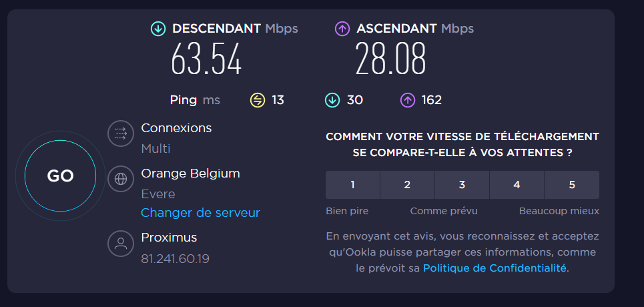Image resolution: width=644 pixels, height=307 pixels.
Task: Start the speed test with GO
Action: click(x=60, y=176)
